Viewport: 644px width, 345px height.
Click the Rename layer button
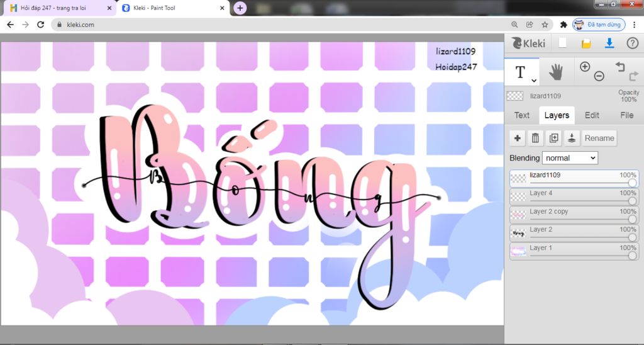point(599,138)
